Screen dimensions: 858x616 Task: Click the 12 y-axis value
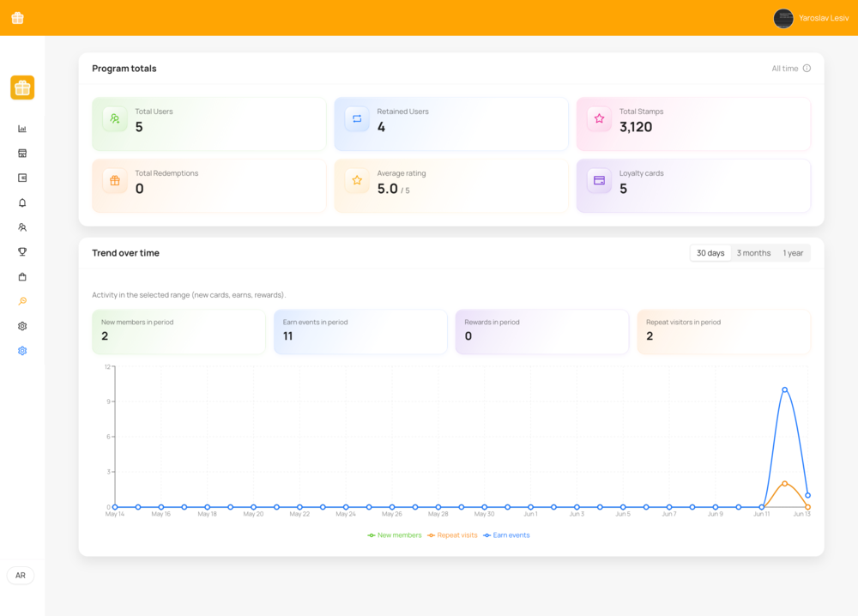click(x=107, y=366)
